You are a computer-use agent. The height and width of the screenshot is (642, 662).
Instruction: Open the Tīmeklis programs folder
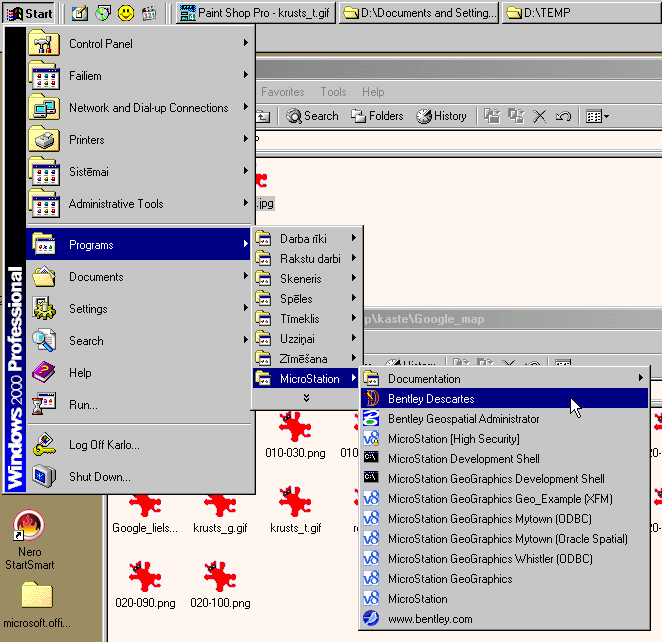pos(307,319)
